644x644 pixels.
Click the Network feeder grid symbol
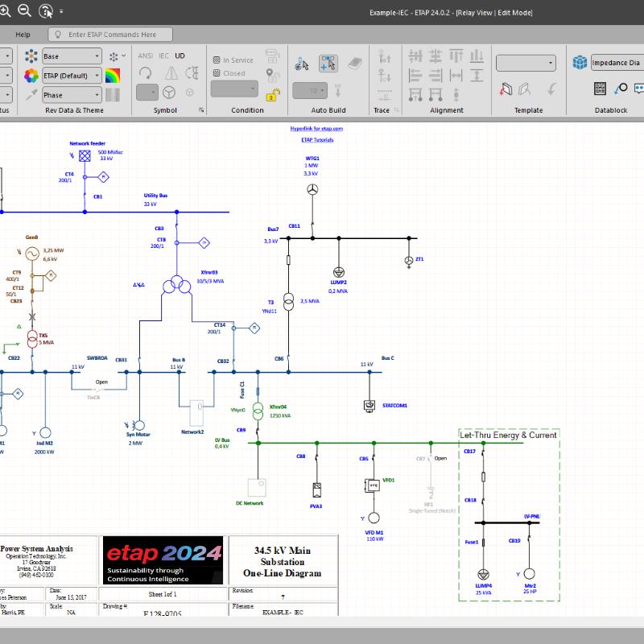85,156
